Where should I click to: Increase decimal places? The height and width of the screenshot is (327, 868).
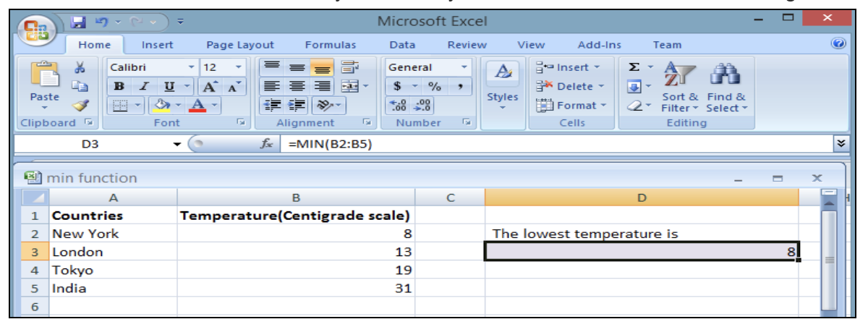coord(398,105)
